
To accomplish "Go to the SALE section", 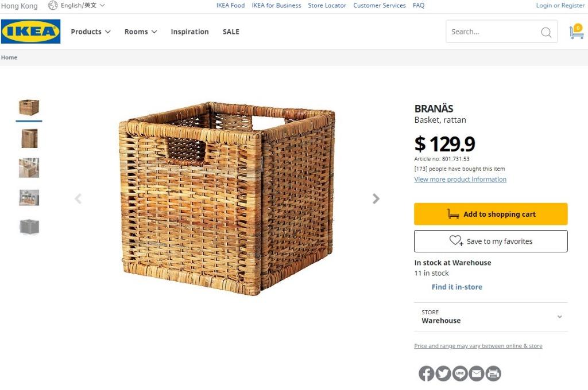I will pos(231,32).
